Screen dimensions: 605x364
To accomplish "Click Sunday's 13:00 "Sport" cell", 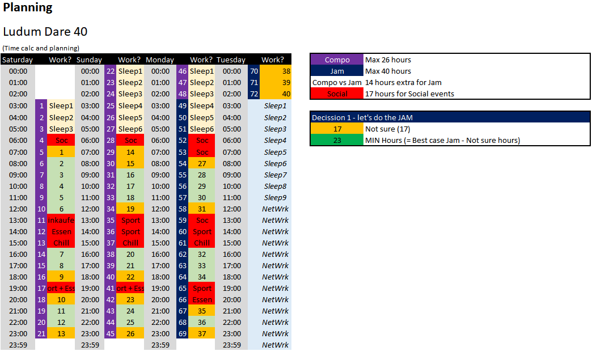I will tap(130, 220).
